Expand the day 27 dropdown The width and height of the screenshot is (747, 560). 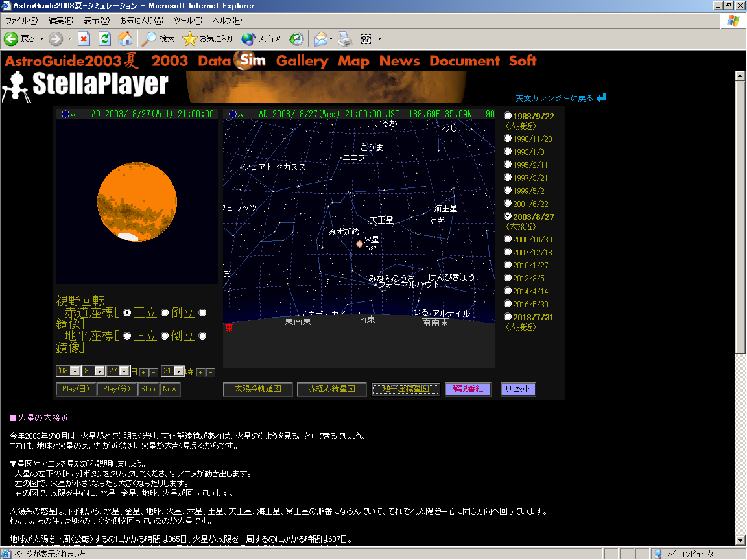(124, 371)
